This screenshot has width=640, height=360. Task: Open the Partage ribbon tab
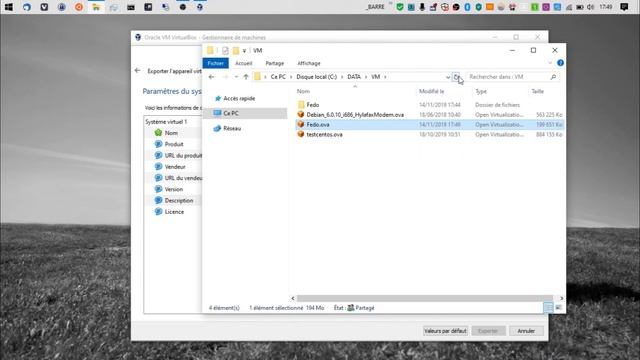pyautogui.click(x=275, y=63)
